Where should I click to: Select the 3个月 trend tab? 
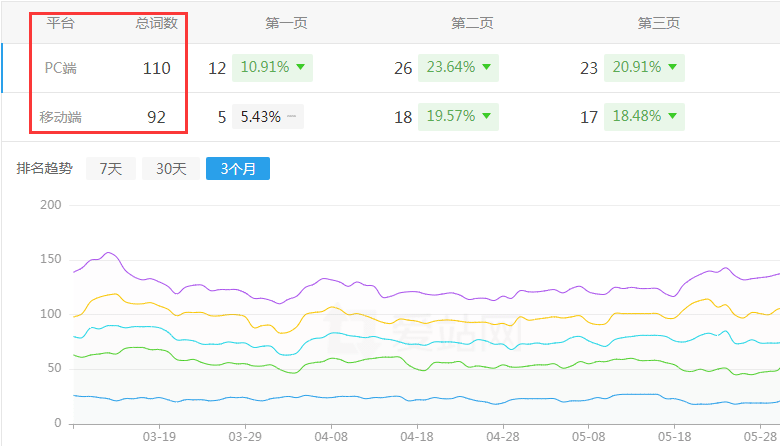pos(237,169)
